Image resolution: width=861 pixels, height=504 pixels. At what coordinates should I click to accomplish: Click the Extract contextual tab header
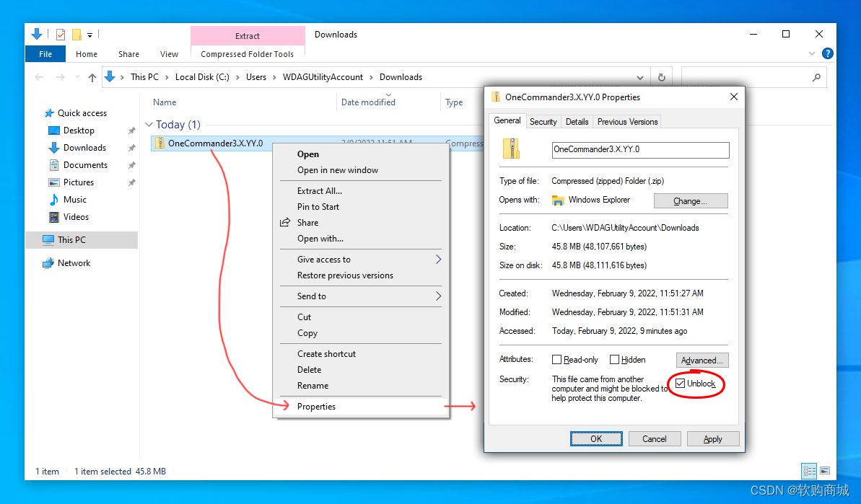[248, 35]
